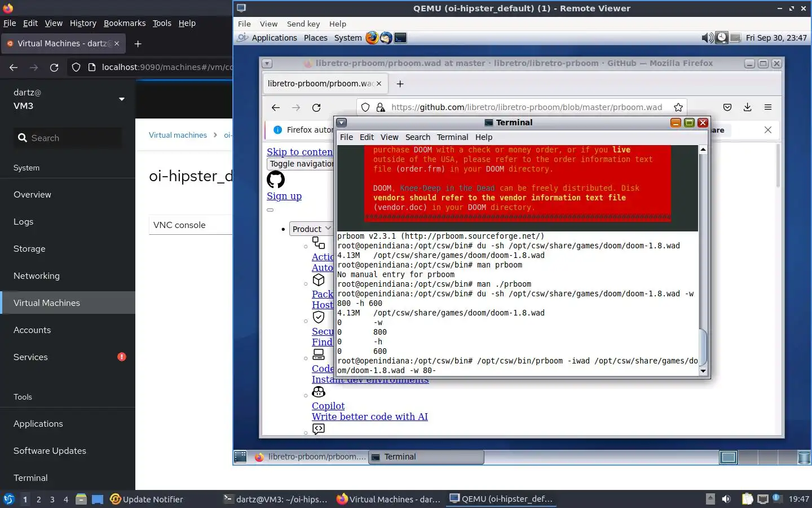Open the Terminal window's Help menu
This screenshot has height=508, width=812.
point(483,137)
